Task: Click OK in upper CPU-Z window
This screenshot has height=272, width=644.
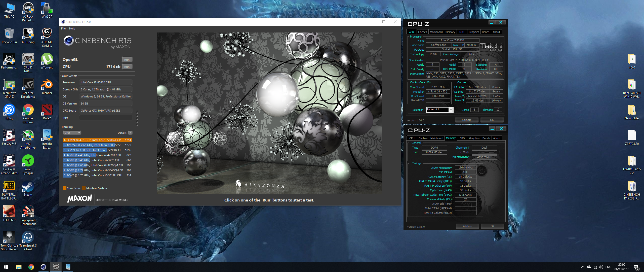Action: [x=492, y=120]
